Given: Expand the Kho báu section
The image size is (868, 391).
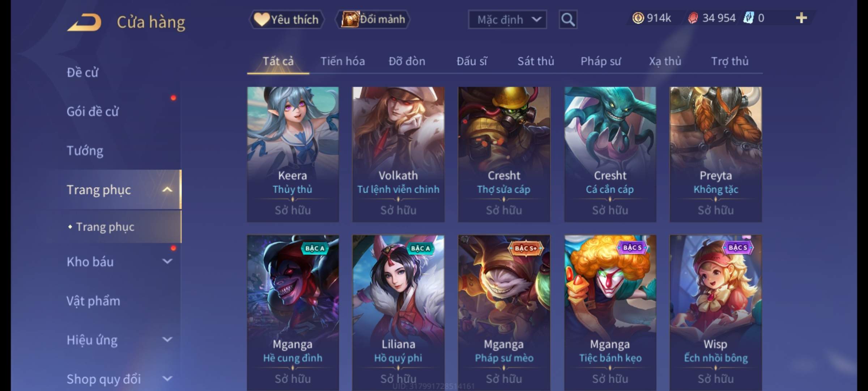Looking at the screenshot, I should pos(167,261).
